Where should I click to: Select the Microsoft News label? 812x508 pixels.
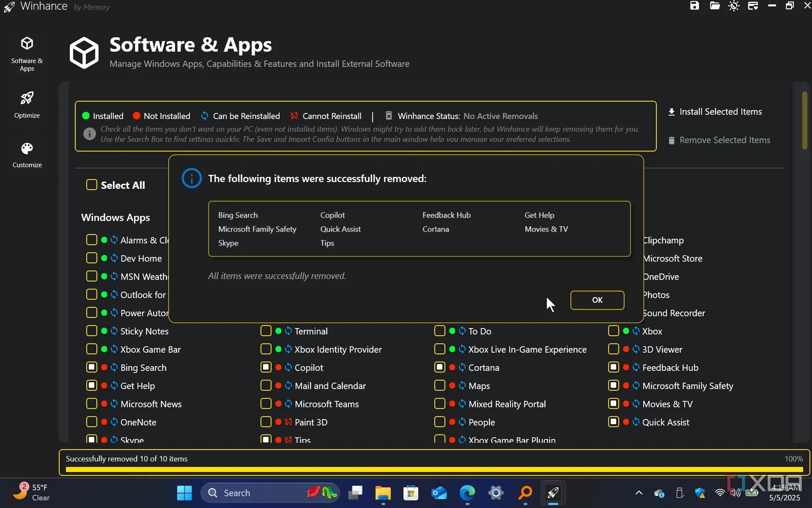tap(151, 404)
